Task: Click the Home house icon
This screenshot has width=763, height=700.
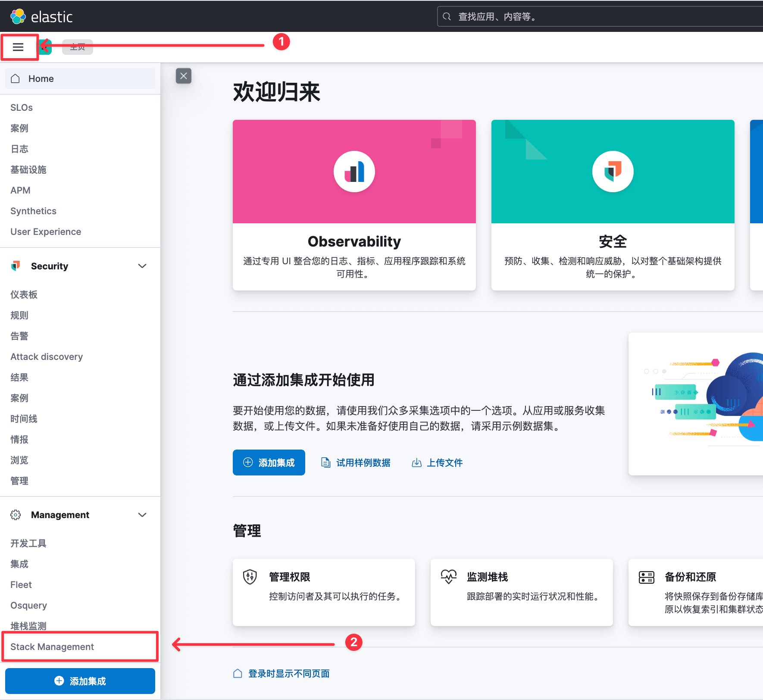Action: tap(16, 78)
